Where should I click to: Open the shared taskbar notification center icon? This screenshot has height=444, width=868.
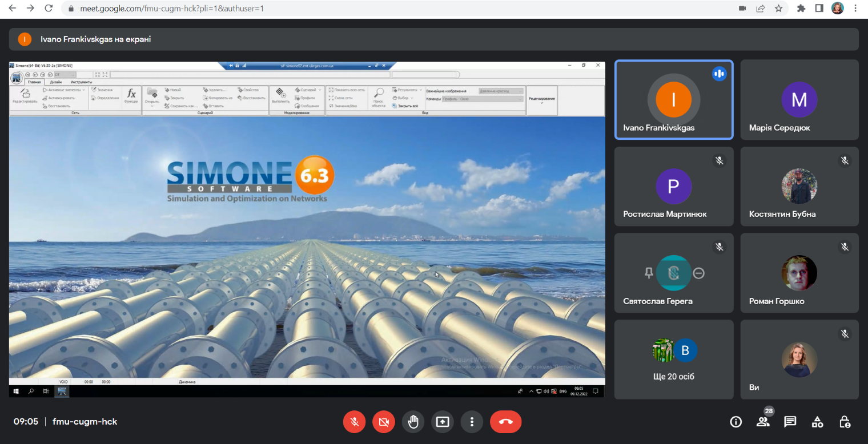(595, 391)
